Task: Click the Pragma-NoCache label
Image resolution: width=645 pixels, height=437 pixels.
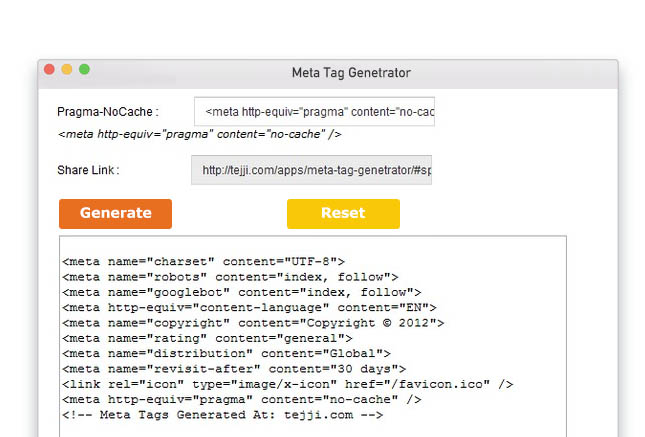Action: point(108,112)
